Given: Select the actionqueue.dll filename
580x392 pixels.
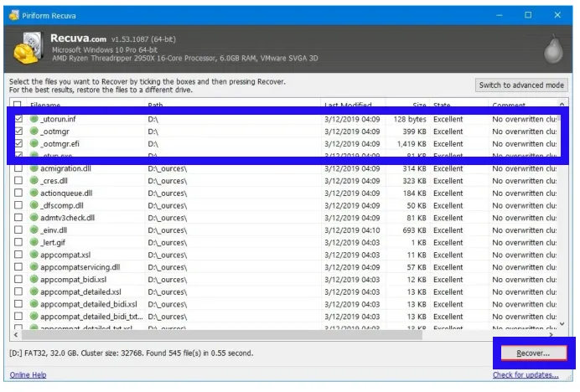Looking at the screenshot, I should pos(66,193).
